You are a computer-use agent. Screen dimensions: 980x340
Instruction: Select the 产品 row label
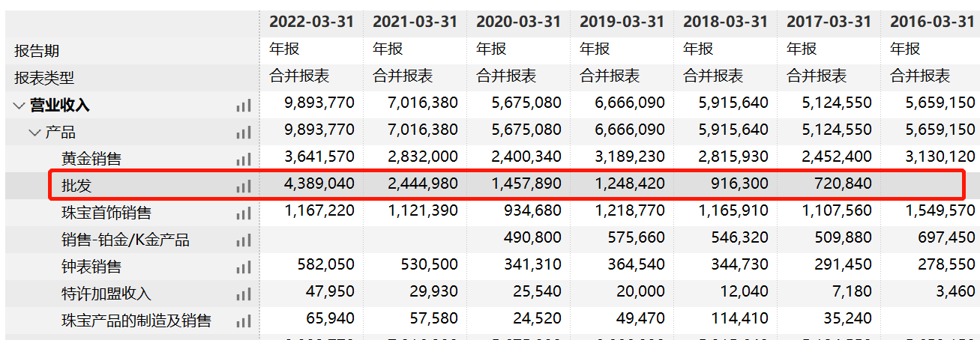(x=61, y=133)
